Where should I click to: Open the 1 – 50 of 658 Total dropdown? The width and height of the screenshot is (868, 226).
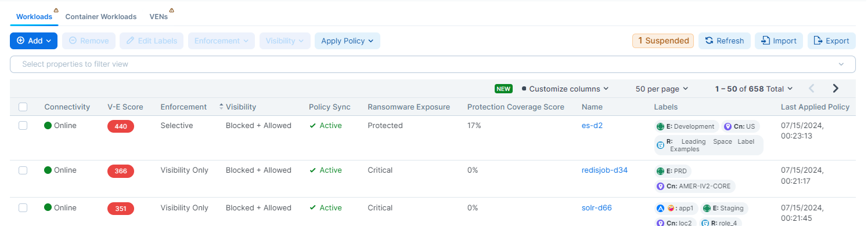pos(754,89)
